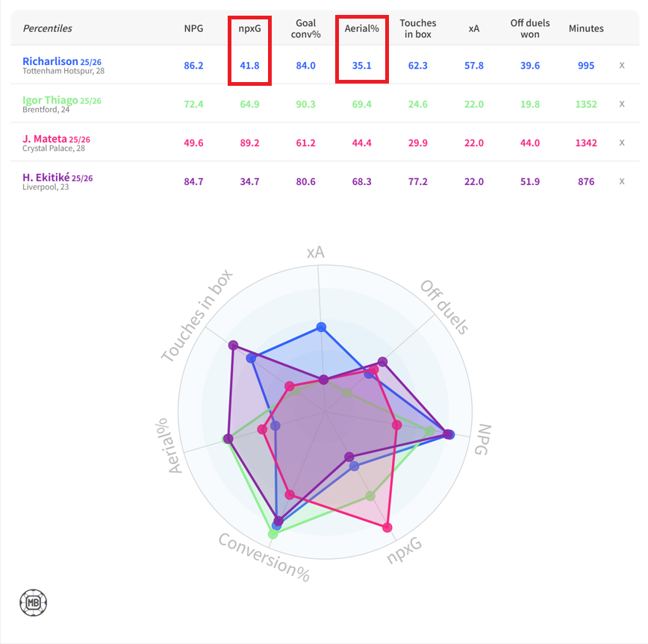Sort by the NPG column header
648x644 pixels.
point(193,28)
